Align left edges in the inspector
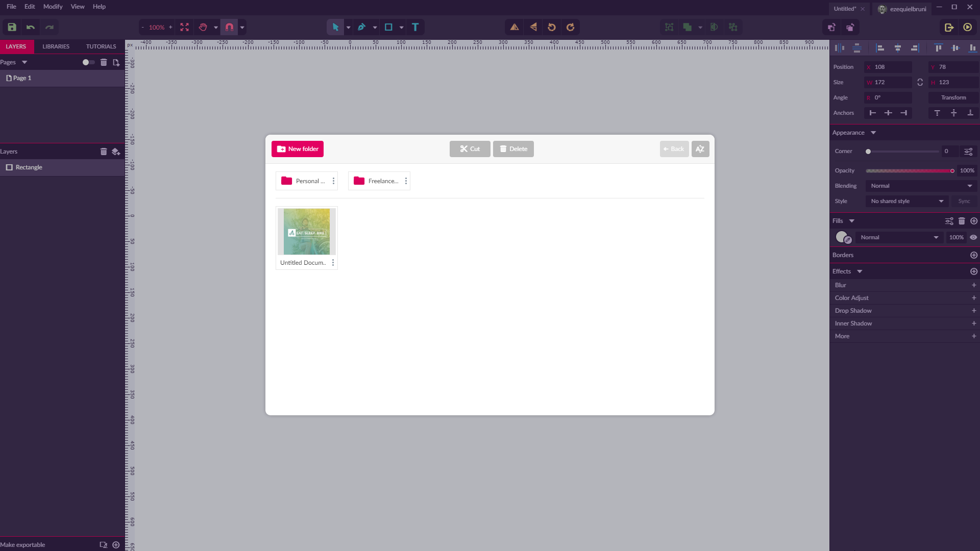The height and width of the screenshot is (551, 980). pos(880,47)
